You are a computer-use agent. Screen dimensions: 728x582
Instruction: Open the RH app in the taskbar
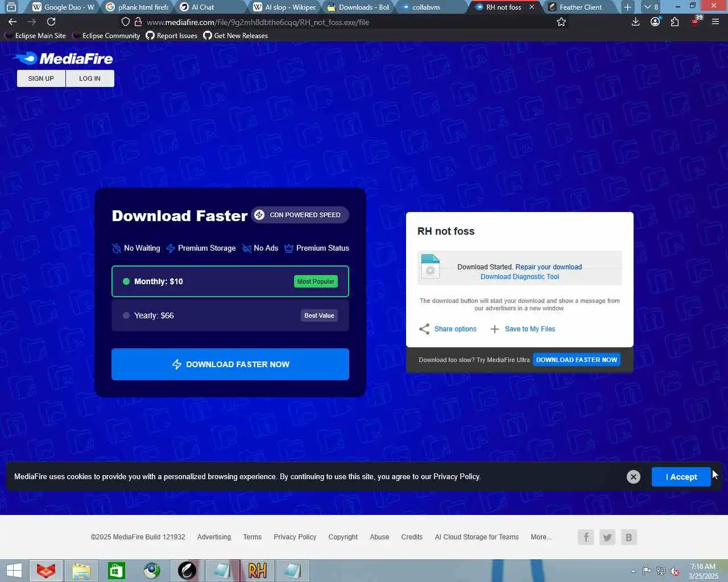[x=258, y=571]
